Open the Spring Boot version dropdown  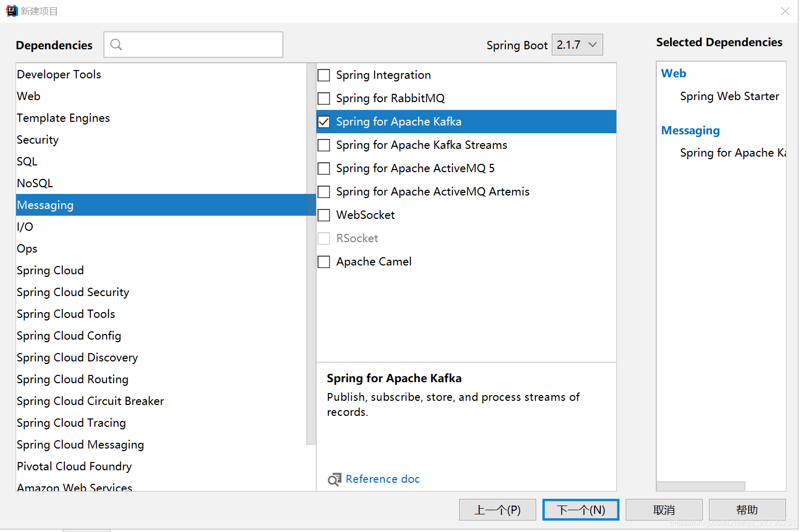577,45
